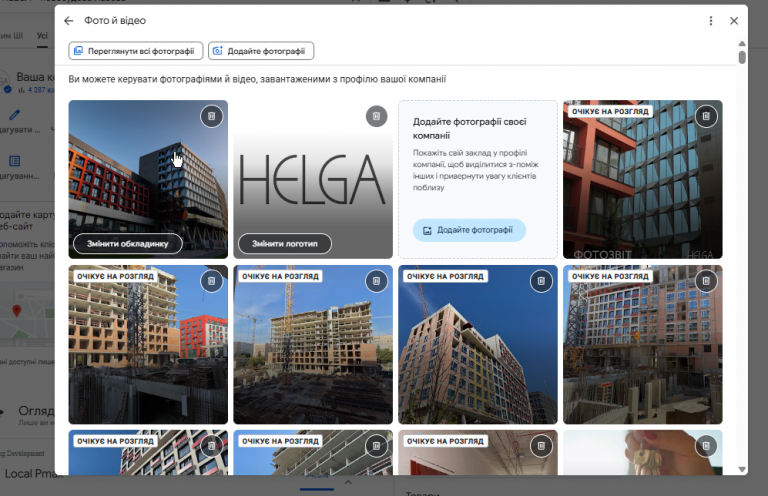Click 'Додайте фотографії своєї компанії' heading
This screenshot has width=768, height=496.
469,128
